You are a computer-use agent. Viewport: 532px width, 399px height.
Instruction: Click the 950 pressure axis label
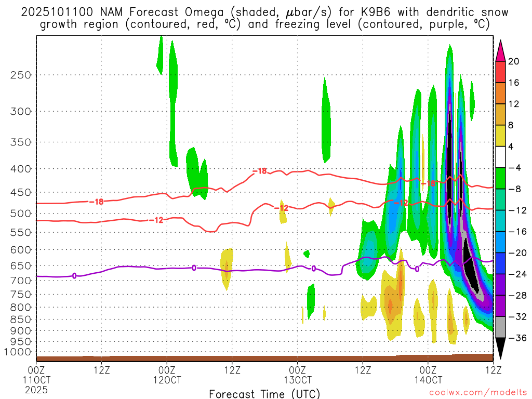coord(21,342)
